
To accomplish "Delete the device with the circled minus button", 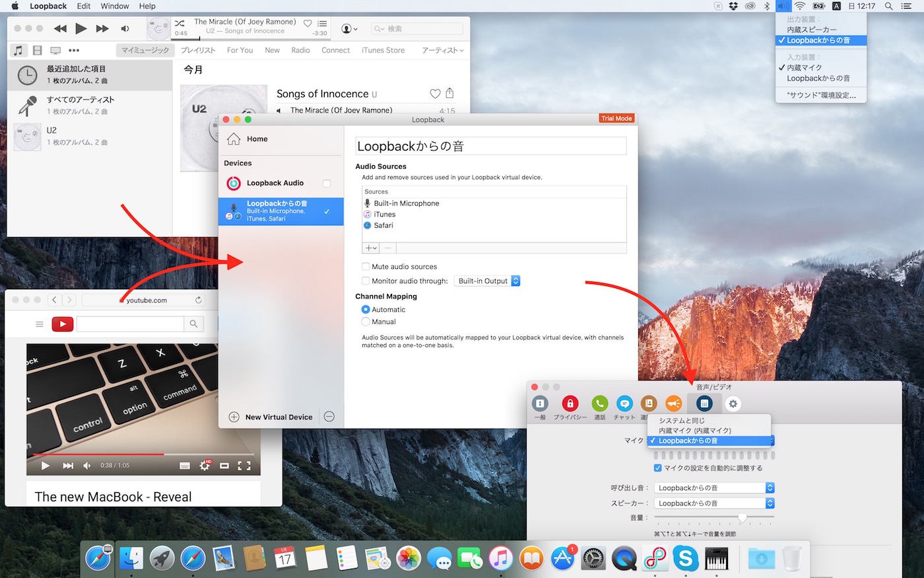I will point(329,417).
